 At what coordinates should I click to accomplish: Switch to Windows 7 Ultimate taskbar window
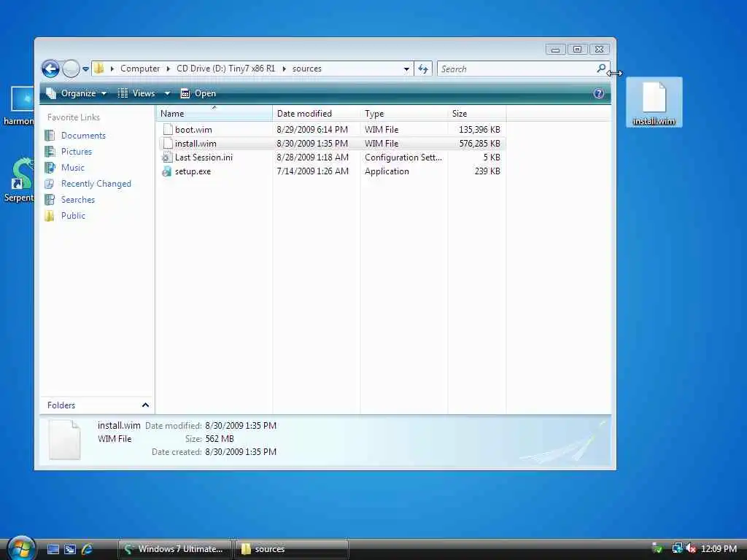point(174,549)
